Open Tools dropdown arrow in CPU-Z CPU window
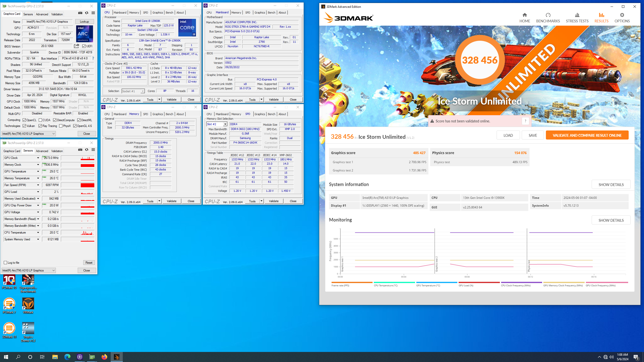644x362 pixels. (x=159, y=100)
